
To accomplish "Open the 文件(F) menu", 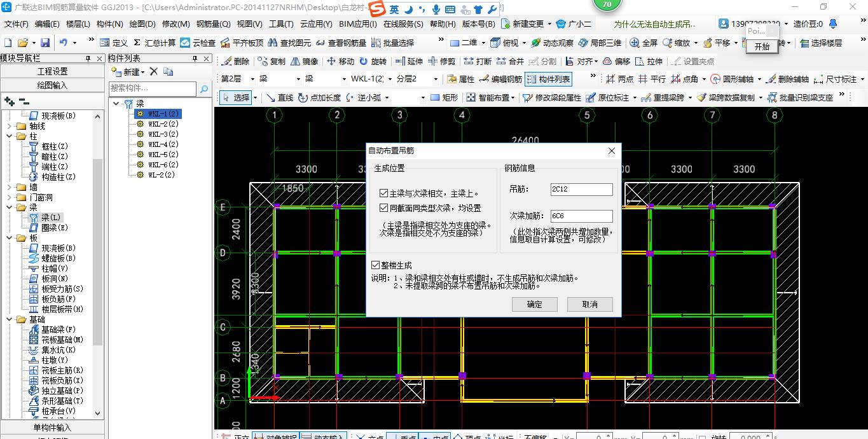I will [x=16, y=24].
